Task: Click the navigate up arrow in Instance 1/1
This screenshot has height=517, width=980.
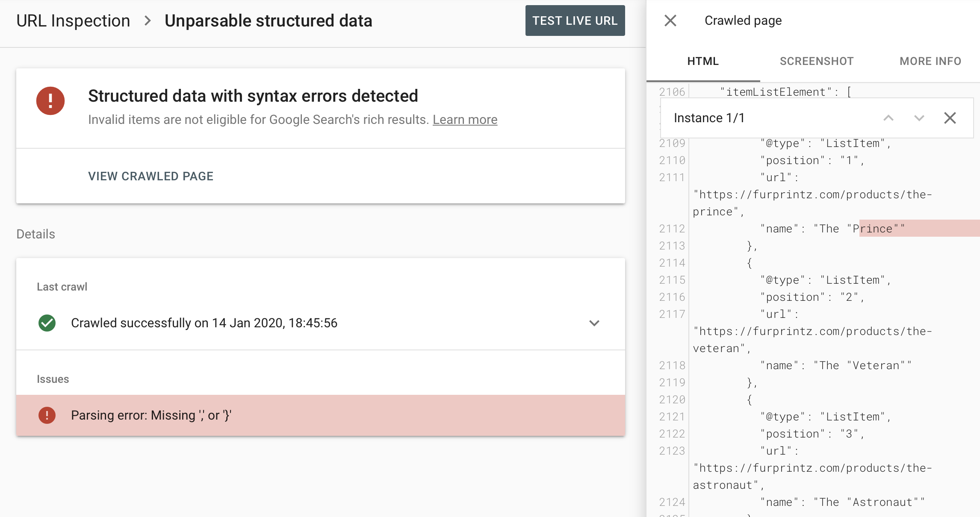Action: click(x=888, y=118)
